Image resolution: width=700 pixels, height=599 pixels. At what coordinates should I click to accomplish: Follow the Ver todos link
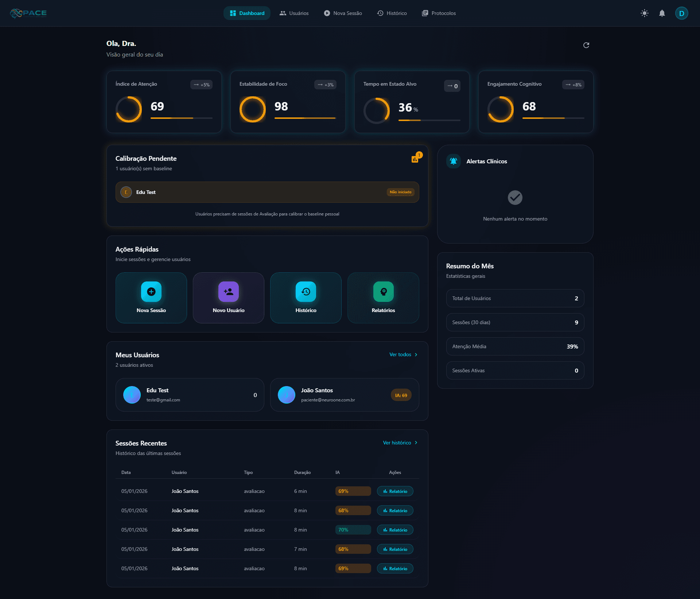[x=404, y=354]
